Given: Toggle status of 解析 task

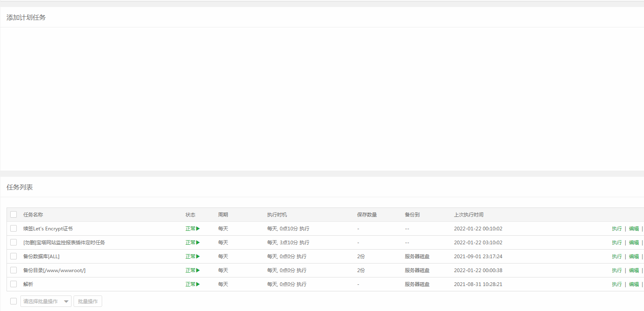Looking at the screenshot, I should (x=192, y=284).
